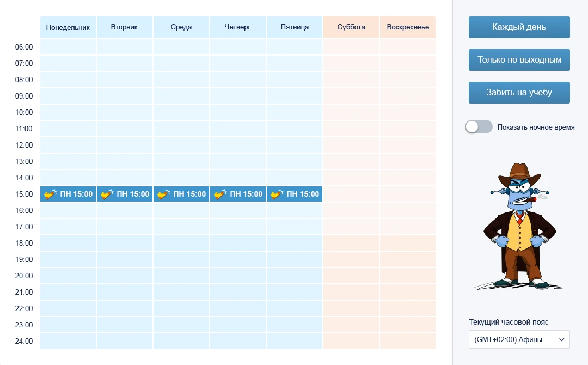Select the 'Пятница' column header
The image size is (588, 365).
click(x=295, y=27)
